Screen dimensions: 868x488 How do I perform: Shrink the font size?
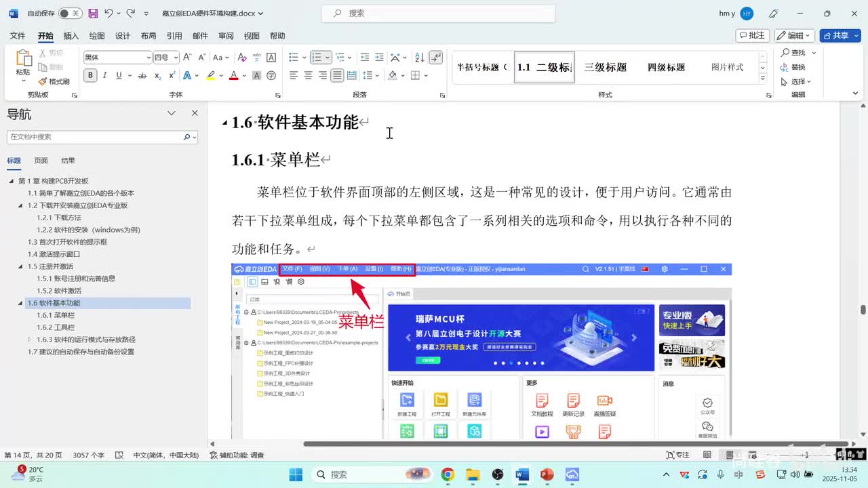tap(201, 58)
